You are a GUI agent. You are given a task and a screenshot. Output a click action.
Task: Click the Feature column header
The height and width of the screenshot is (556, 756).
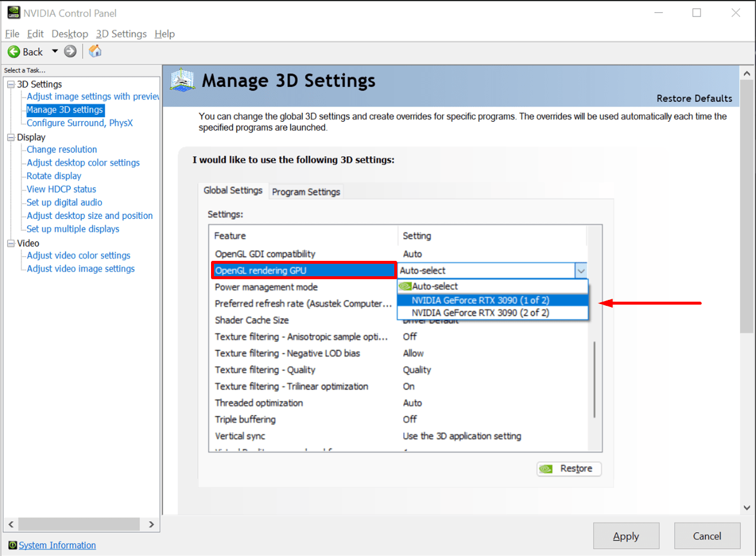304,236
